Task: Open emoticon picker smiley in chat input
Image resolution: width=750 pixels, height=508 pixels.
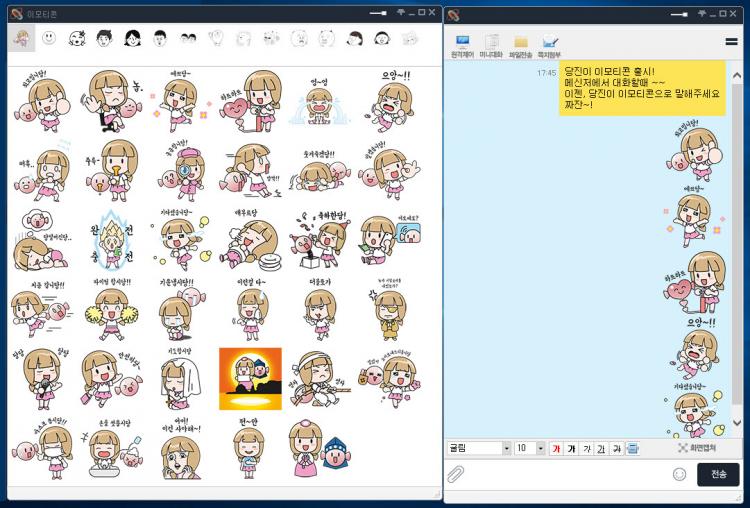Action: tap(680, 474)
